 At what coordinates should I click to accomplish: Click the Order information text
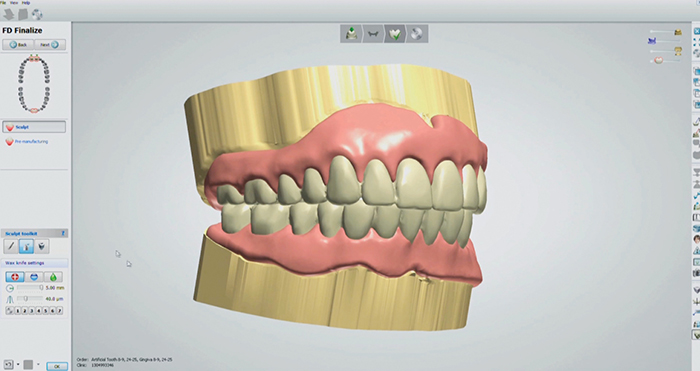pyautogui.click(x=125, y=359)
